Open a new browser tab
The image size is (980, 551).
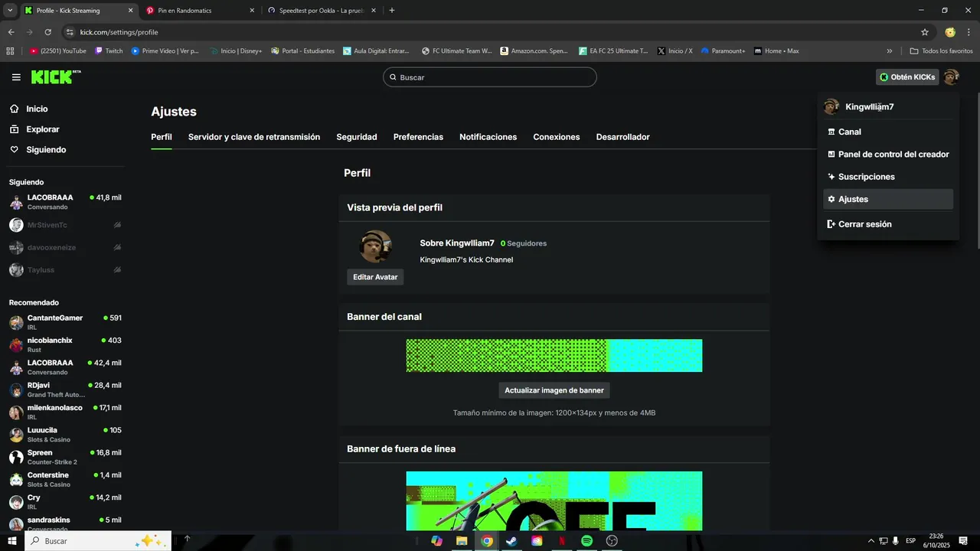tap(392, 11)
